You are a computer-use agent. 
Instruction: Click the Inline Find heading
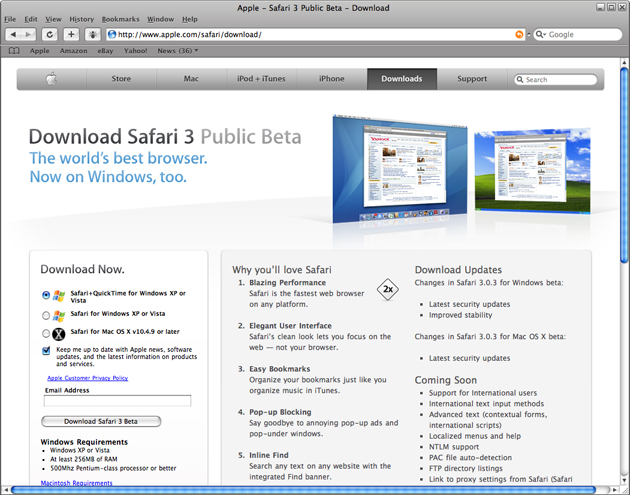[269, 455]
